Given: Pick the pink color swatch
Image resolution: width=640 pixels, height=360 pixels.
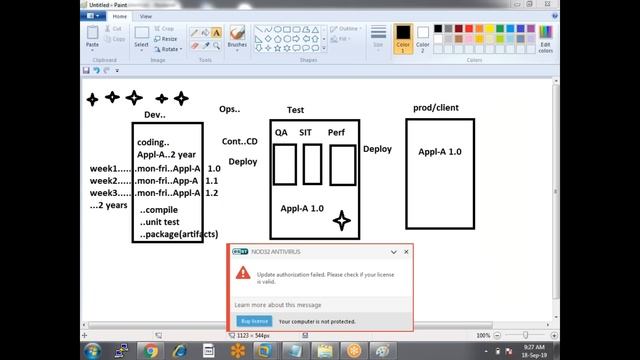Looking at the screenshot, I should 469,39.
